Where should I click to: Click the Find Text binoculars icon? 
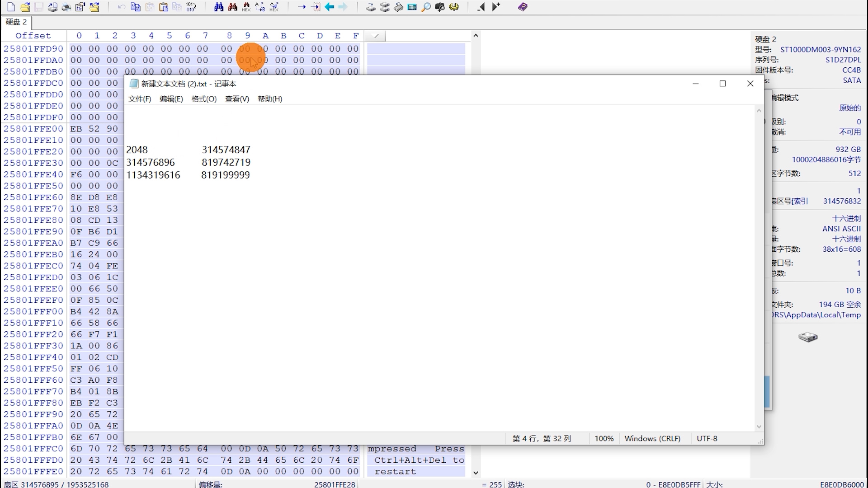point(219,7)
